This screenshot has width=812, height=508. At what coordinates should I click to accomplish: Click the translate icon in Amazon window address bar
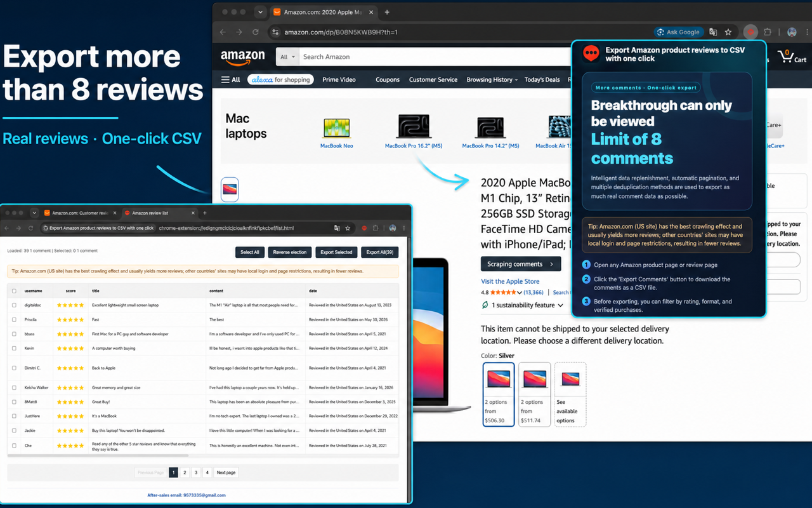point(713,32)
